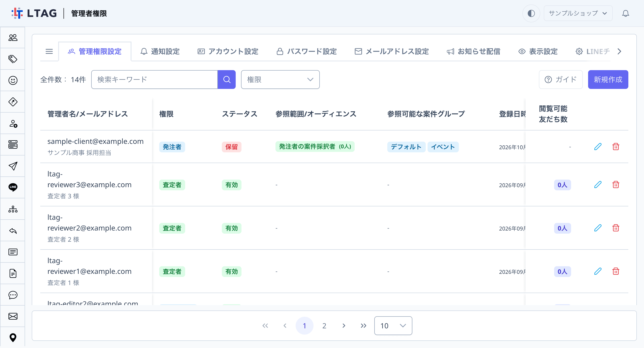Click the reply arrow sidebar icon

pos(13,231)
